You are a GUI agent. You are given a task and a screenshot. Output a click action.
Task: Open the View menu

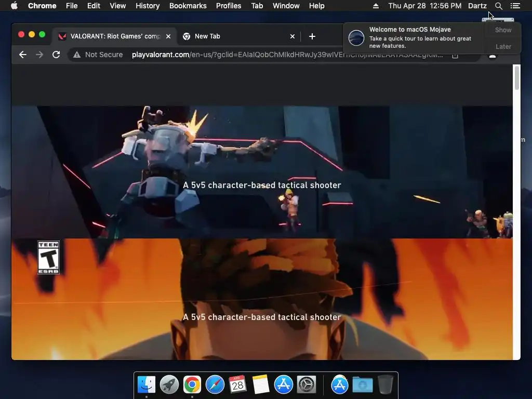point(118,6)
